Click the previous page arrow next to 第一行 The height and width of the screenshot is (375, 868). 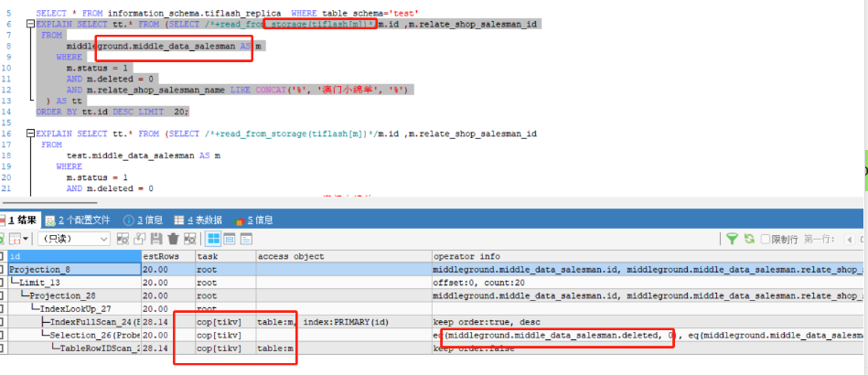[849, 240]
